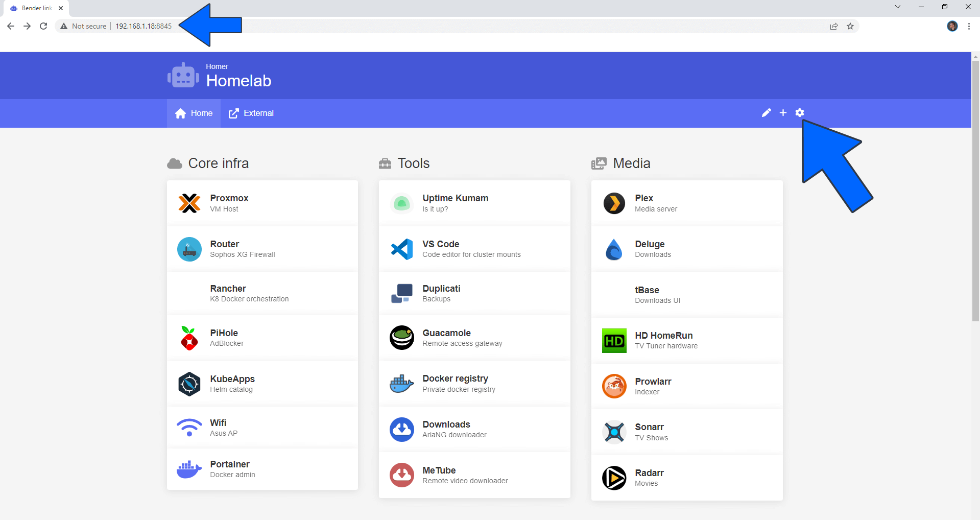Open the External navigation link

pyautogui.click(x=251, y=113)
